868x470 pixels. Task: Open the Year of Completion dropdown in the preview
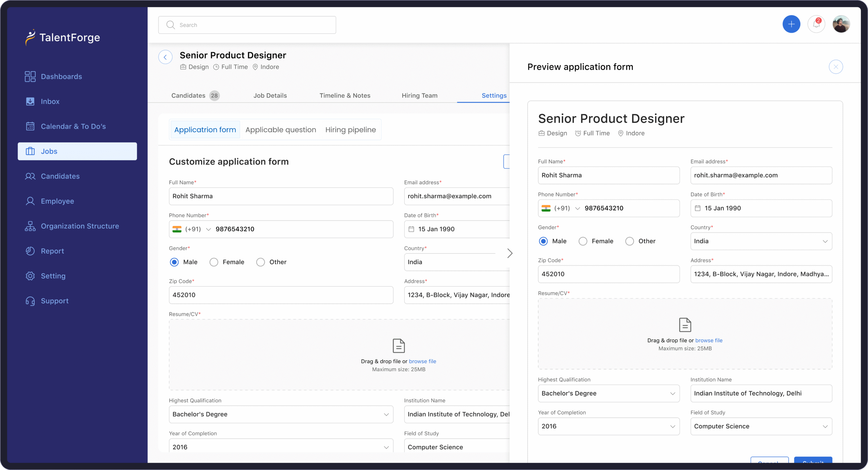609,426
